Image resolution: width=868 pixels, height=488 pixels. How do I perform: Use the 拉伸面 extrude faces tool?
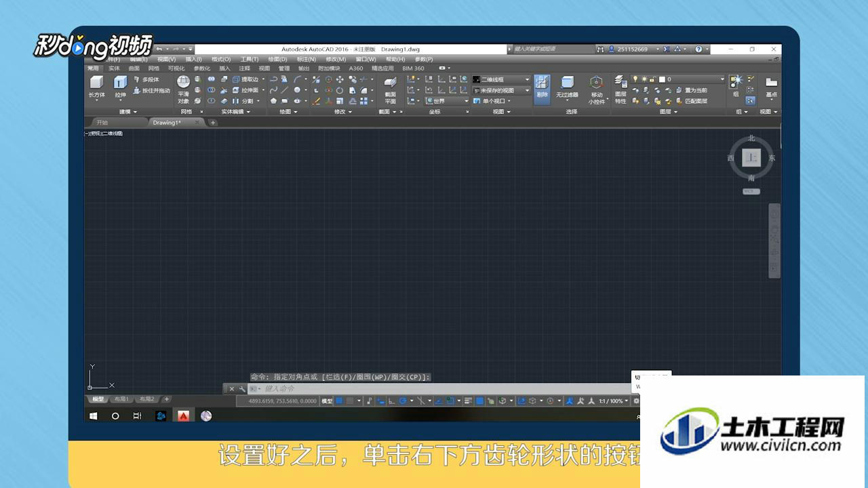click(245, 90)
